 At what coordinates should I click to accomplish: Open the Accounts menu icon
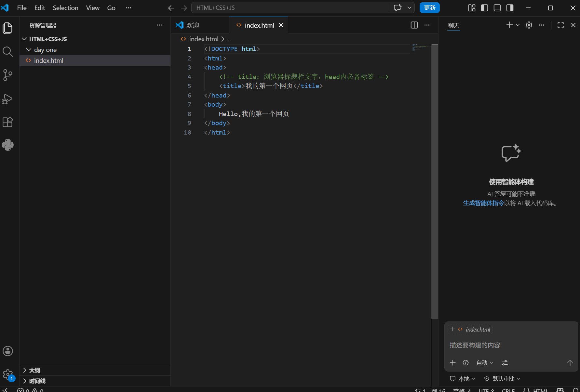click(8, 351)
